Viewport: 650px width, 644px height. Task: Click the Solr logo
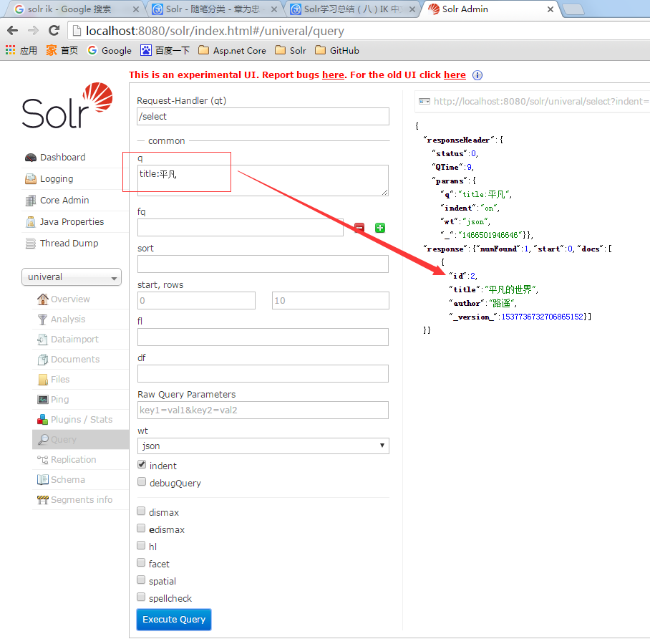[67, 105]
